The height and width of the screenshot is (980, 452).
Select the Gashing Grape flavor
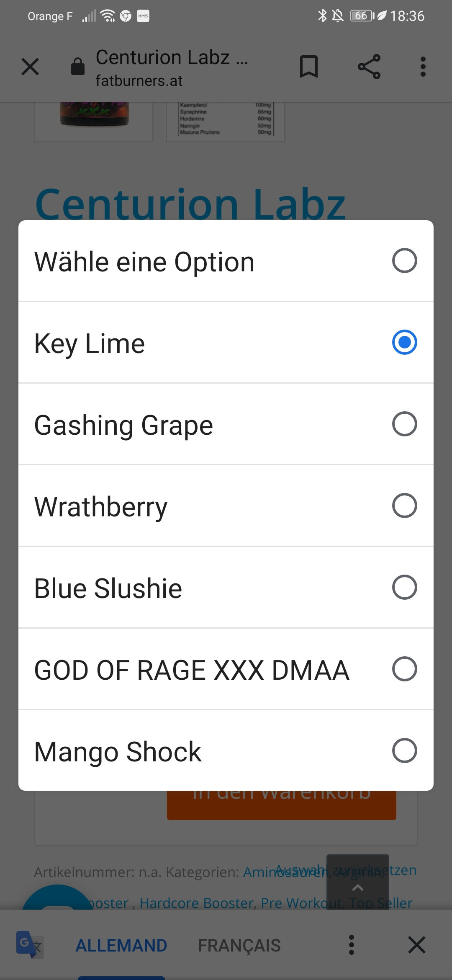(404, 424)
